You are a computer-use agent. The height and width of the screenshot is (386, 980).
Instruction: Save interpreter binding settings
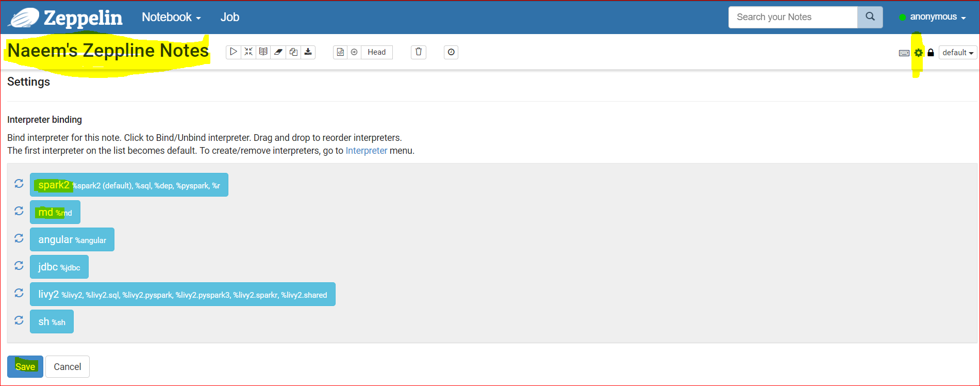pos(25,366)
